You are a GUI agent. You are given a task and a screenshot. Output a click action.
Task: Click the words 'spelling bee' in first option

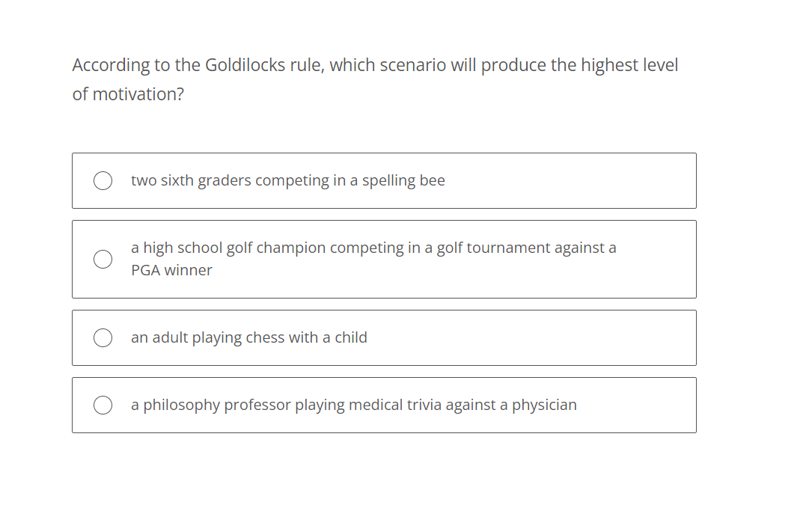pos(403,180)
